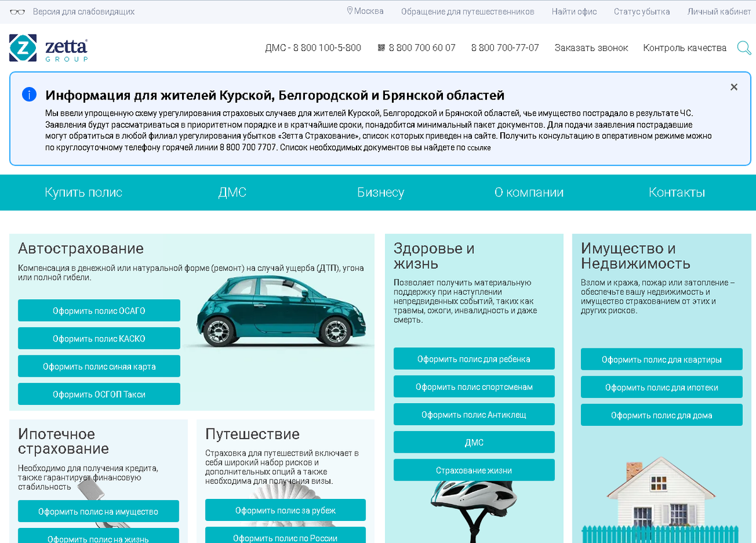Open the О компании menu
The height and width of the screenshot is (543, 756).
click(529, 193)
